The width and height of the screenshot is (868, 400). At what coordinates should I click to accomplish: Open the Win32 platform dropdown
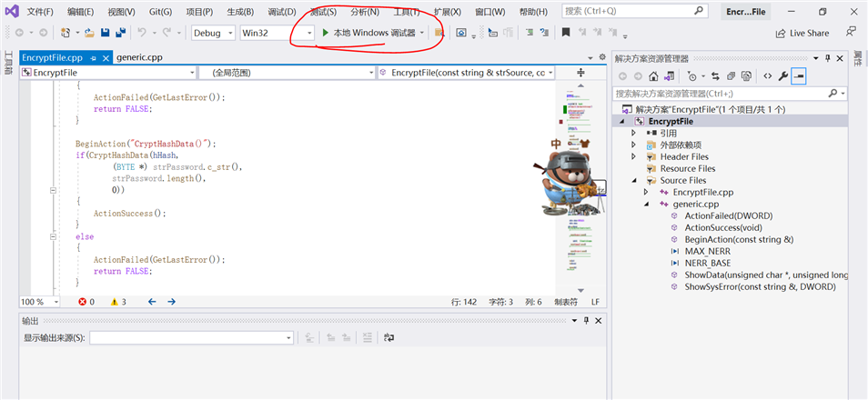(309, 34)
